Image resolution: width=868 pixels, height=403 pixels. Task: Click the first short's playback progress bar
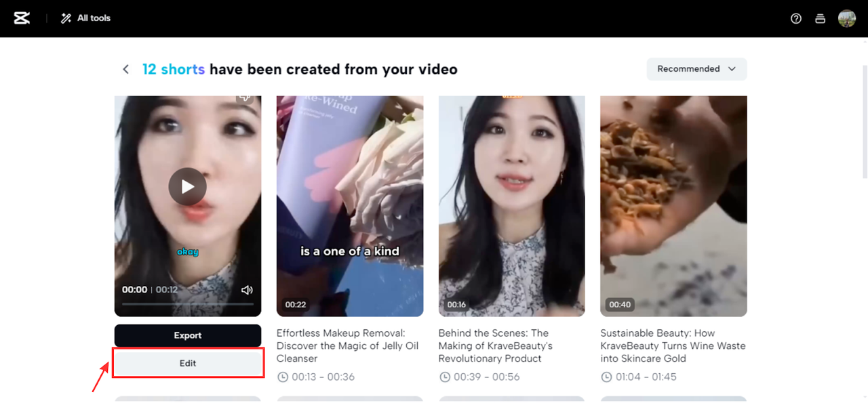[188, 304]
